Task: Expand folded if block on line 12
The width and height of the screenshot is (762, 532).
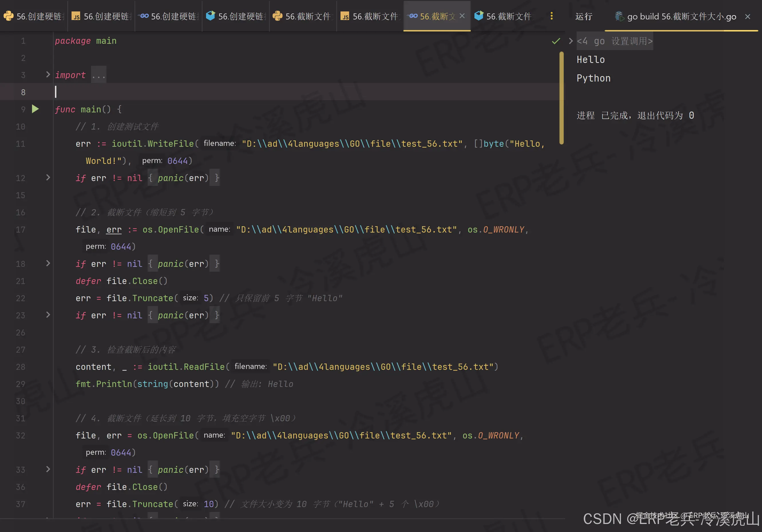Action: tap(48, 178)
